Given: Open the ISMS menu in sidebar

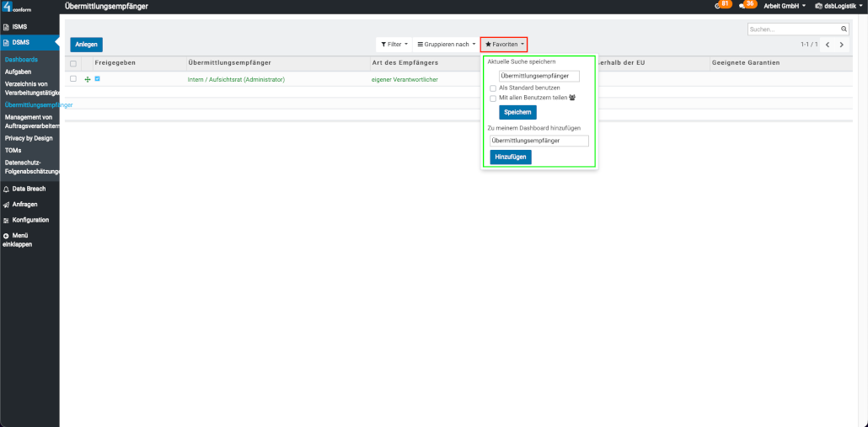Looking at the screenshot, I should click(x=19, y=27).
